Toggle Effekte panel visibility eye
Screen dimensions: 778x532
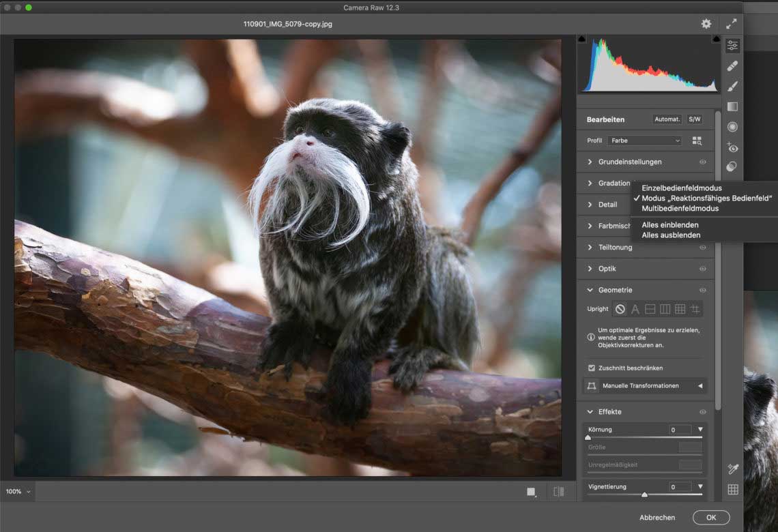pyautogui.click(x=702, y=412)
